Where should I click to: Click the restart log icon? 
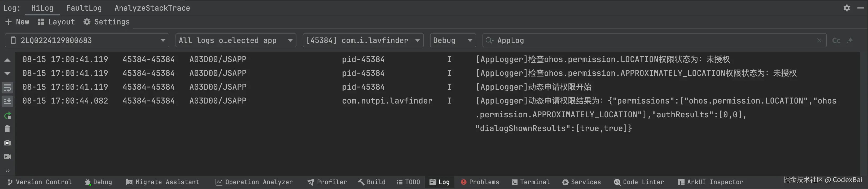tap(7, 116)
